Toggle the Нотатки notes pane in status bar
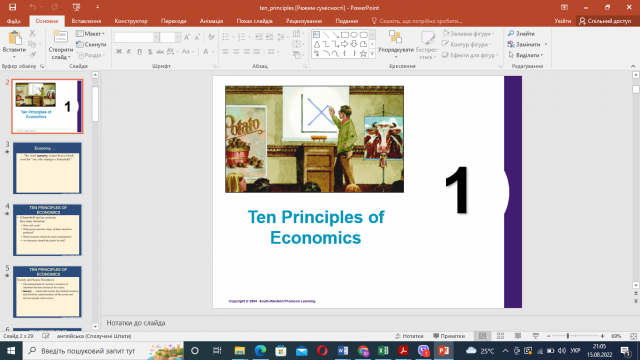 (x=409, y=336)
